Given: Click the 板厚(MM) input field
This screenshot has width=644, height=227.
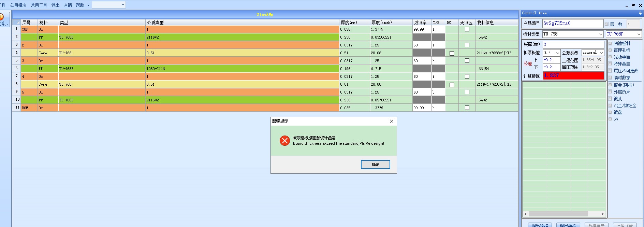Looking at the screenshot, I should coord(573,45).
